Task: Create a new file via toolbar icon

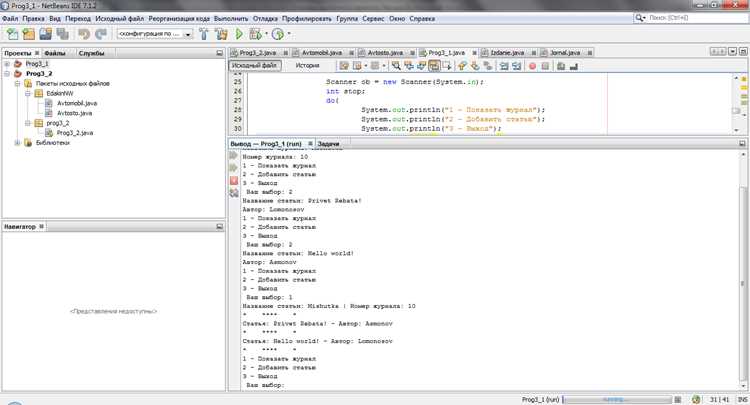Action: 12,34
